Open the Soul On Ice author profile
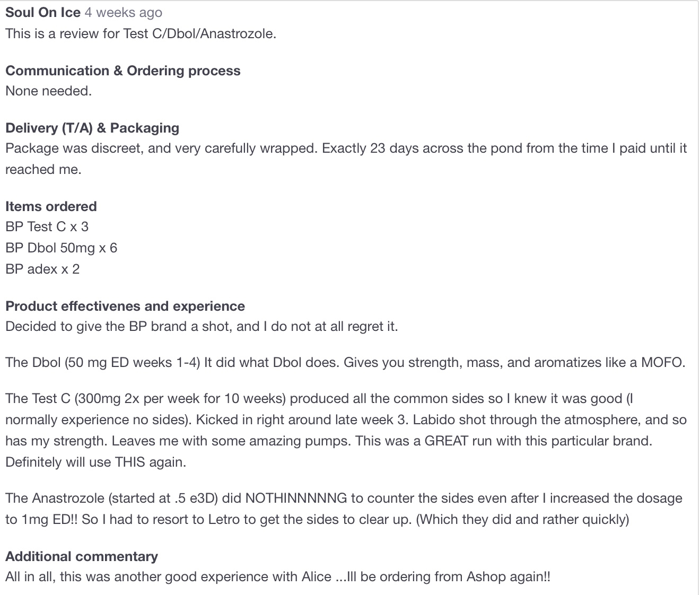700x595 pixels. (x=43, y=12)
